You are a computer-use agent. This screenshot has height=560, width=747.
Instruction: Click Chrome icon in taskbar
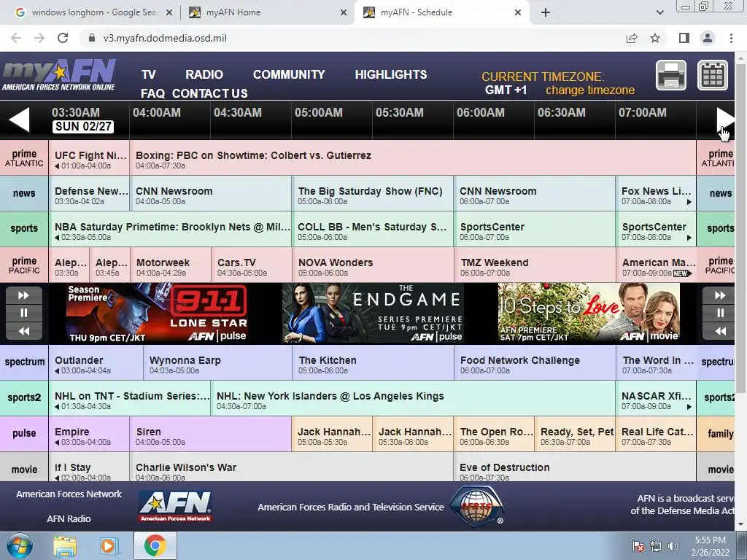(x=155, y=545)
